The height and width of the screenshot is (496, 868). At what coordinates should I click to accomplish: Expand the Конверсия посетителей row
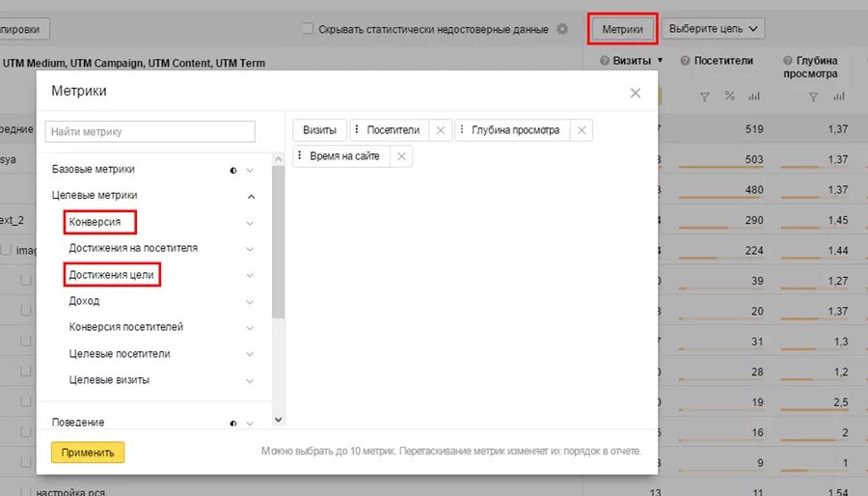coord(250,328)
